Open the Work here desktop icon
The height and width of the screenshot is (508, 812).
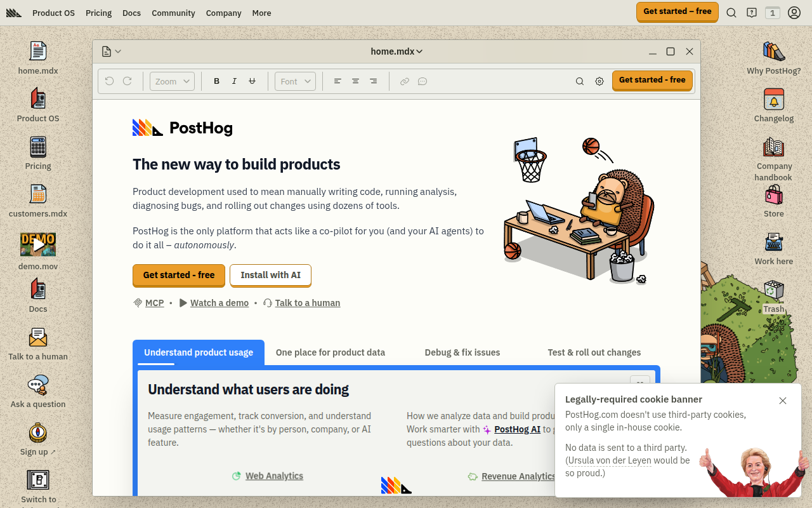click(774, 248)
